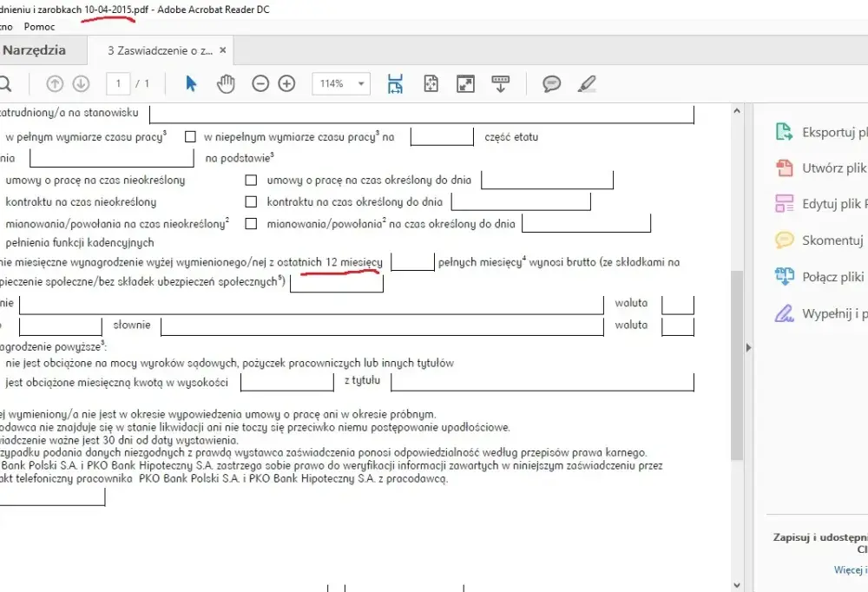Check 'mianowania/powołania na czas określony' box
The height and width of the screenshot is (592, 868).
pyautogui.click(x=251, y=223)
